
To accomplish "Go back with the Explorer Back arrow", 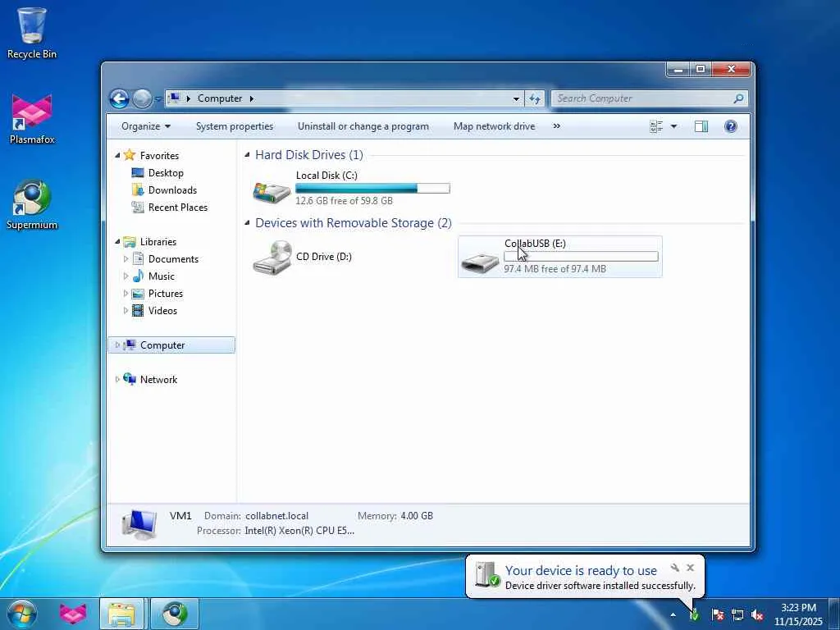I will pos(119,98).
